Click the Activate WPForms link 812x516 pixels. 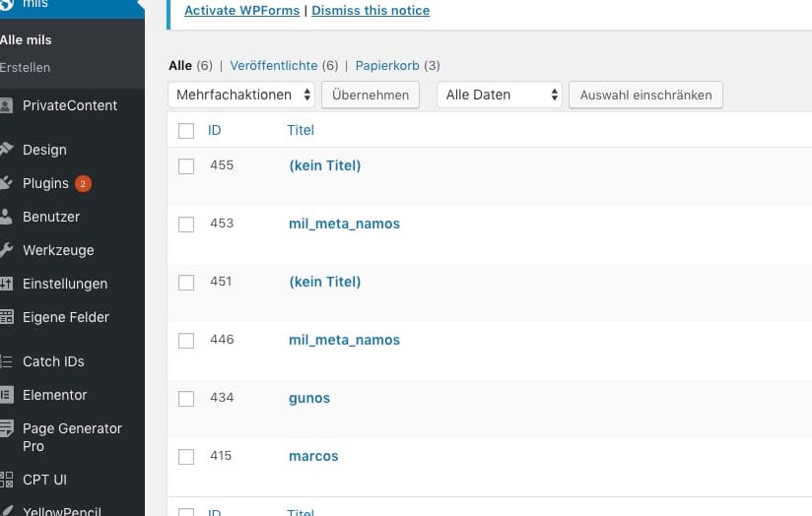tap(242, 11)
